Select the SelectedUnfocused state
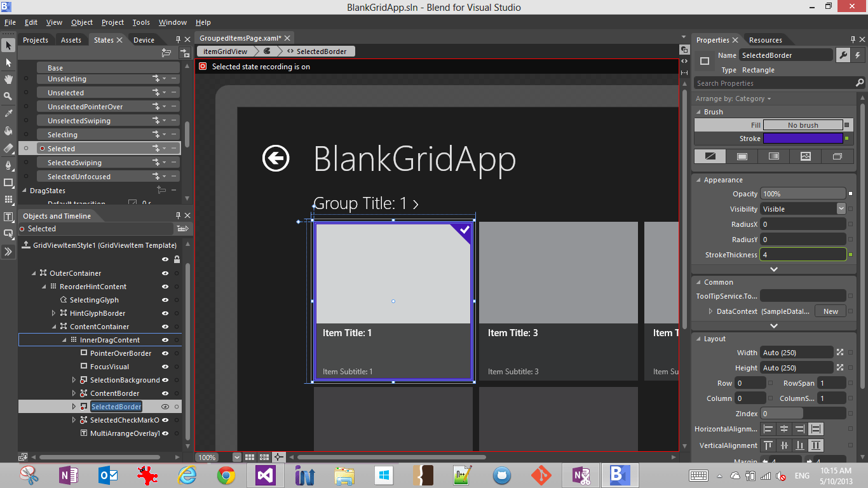The image size is (868, 488). [108, 177]
